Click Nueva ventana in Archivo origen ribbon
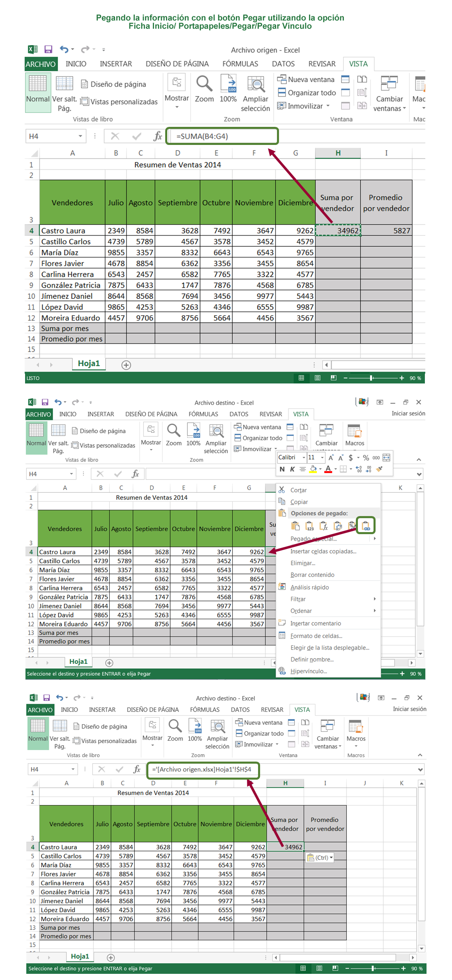The image size is (452, 980). [x=306, y=79]
